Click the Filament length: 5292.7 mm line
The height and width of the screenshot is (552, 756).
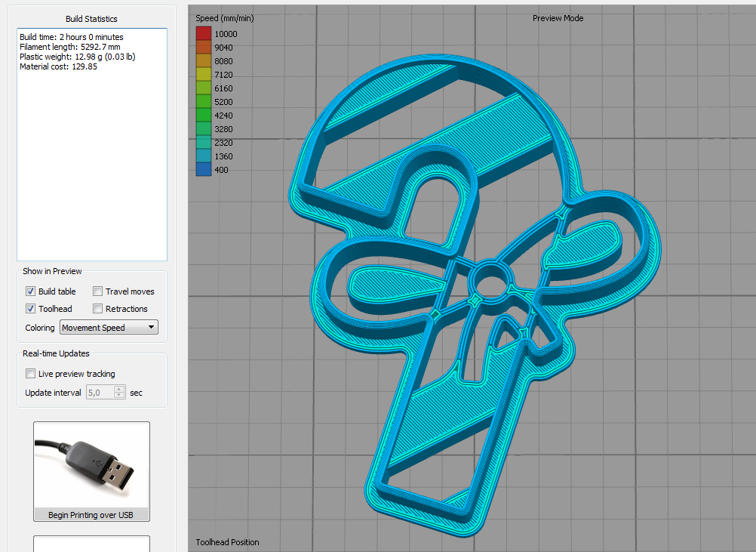[x=70, y=47]
